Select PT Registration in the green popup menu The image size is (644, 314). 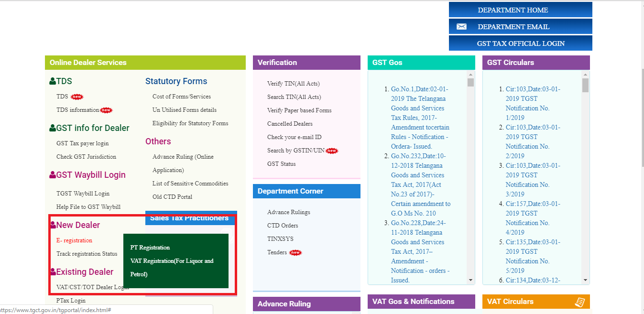pos(150,248)
